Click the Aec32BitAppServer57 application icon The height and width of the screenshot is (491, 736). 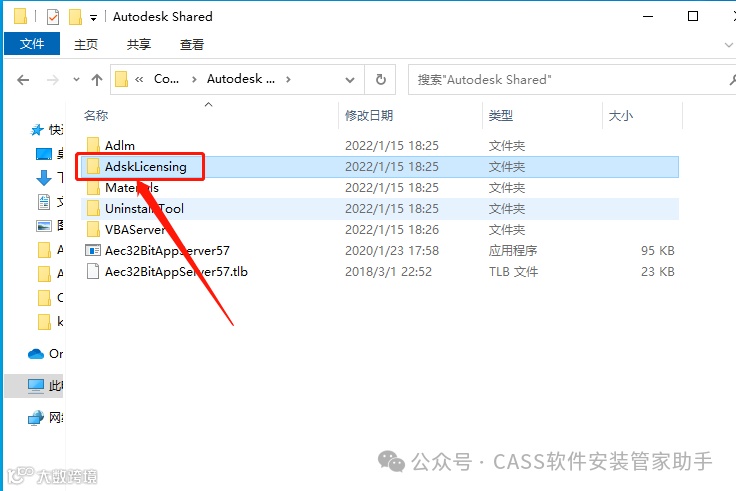tap(93, 250)
